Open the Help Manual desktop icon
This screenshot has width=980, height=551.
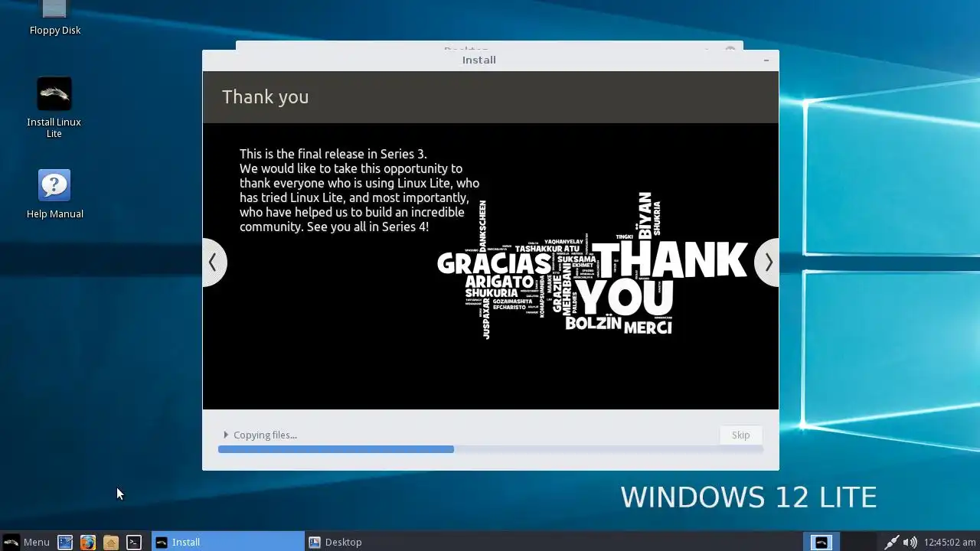click(x=54, y=194)
